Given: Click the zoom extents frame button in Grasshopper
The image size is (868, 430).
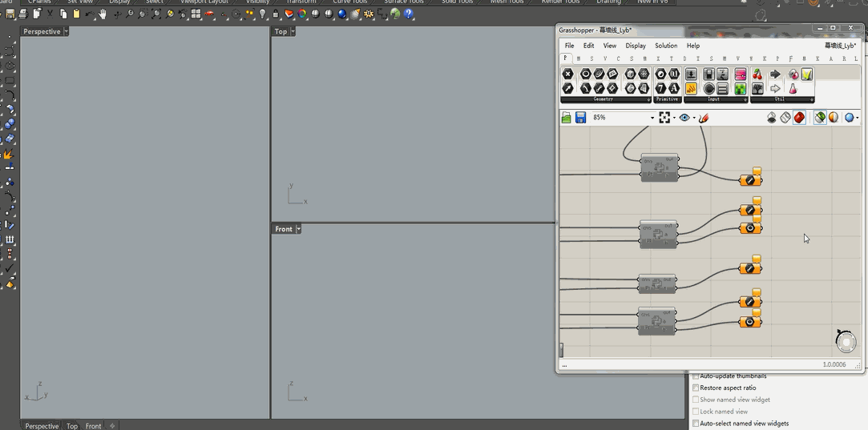Looking at the screenshot, I should tap(664, 118).
